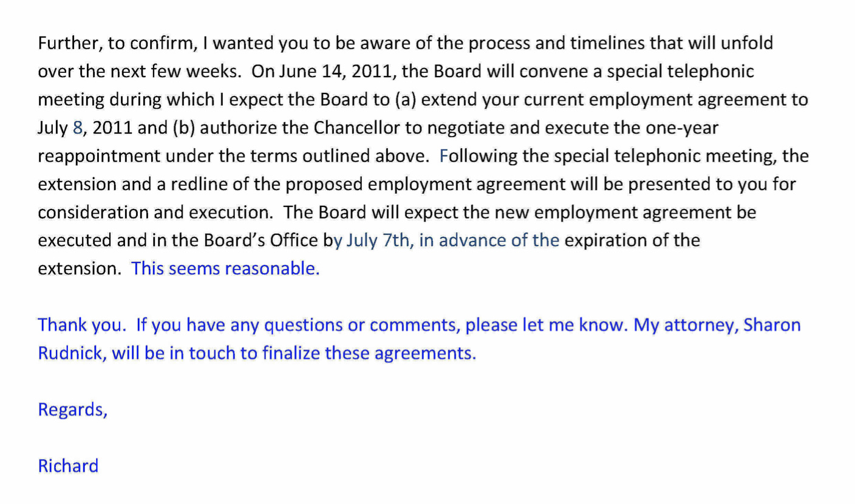Click the blue 'Thank you.' text
Screen dimensions: 855x504
point(82,325)
